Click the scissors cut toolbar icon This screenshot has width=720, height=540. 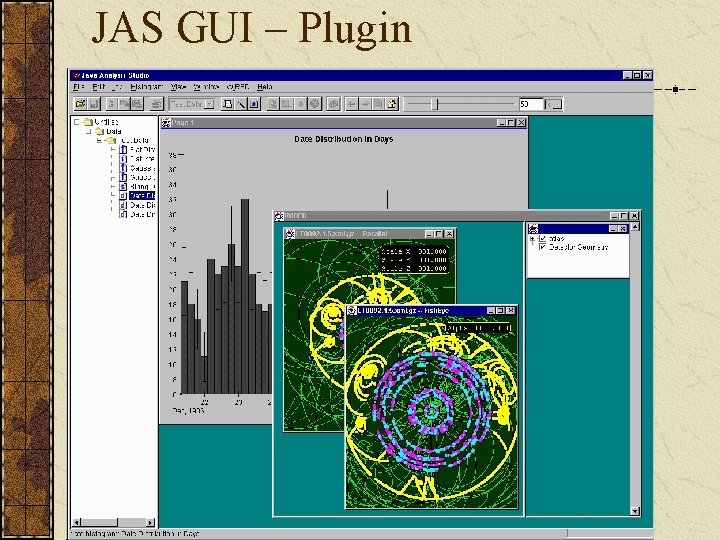(x=111, y=104)
